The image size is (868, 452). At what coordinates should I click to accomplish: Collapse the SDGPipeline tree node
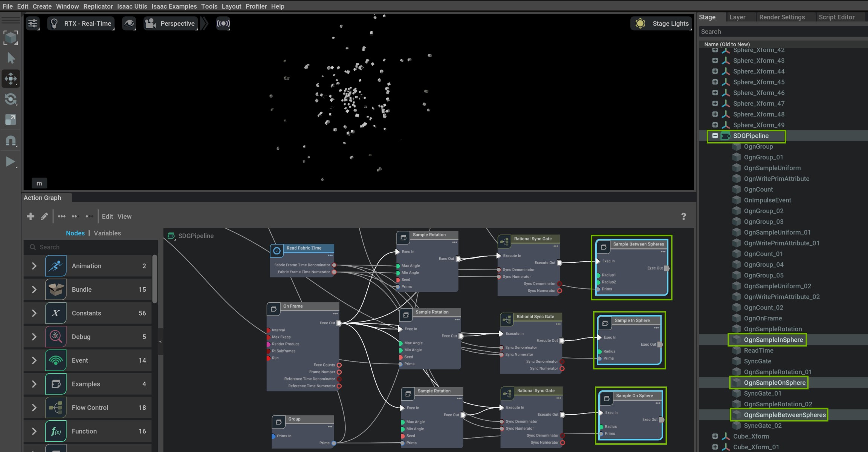[715, 136]
